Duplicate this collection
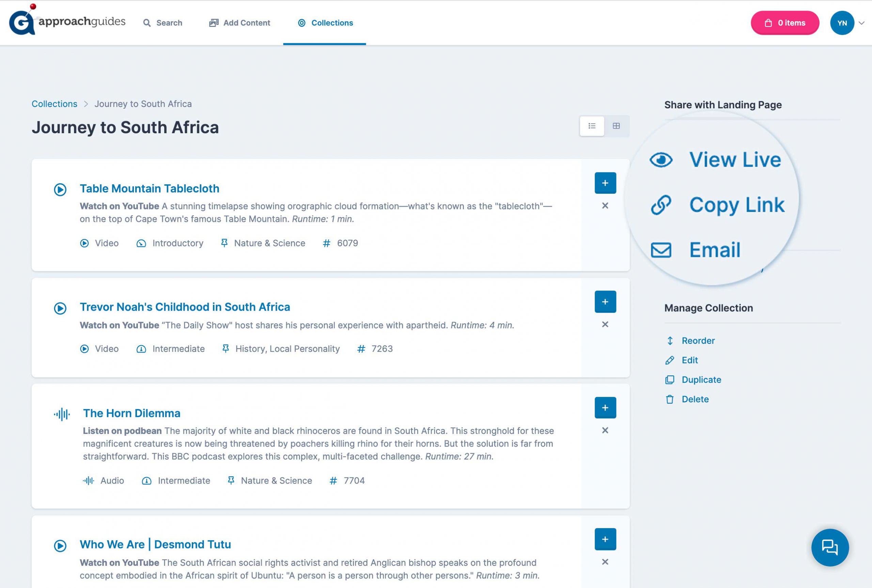 (701, 380)
